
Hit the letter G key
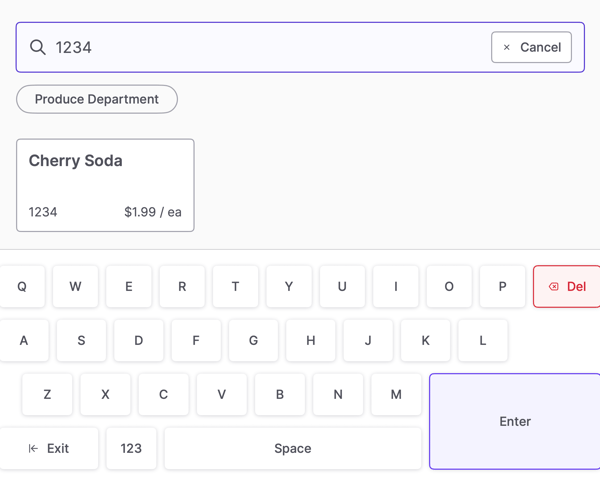253,340
